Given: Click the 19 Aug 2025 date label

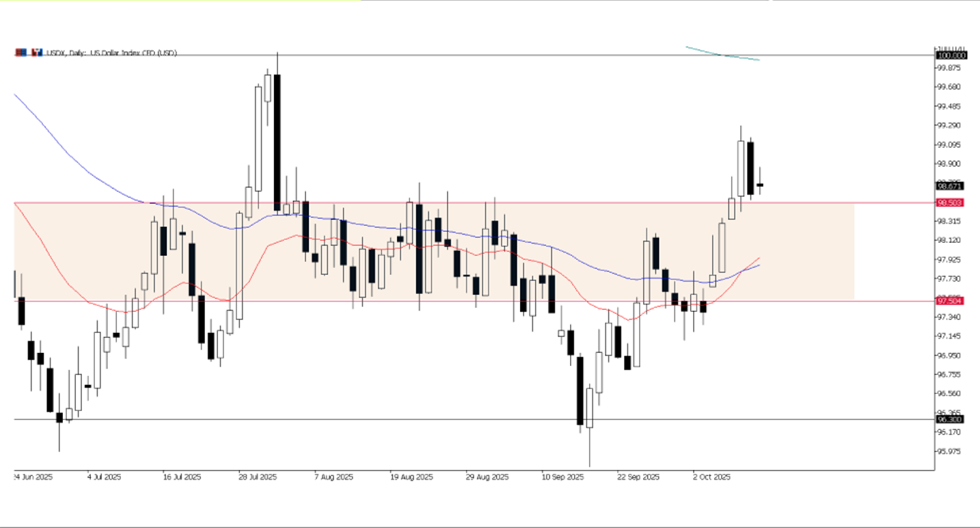Looking at the screenshot, I should [x=411, y=477].
